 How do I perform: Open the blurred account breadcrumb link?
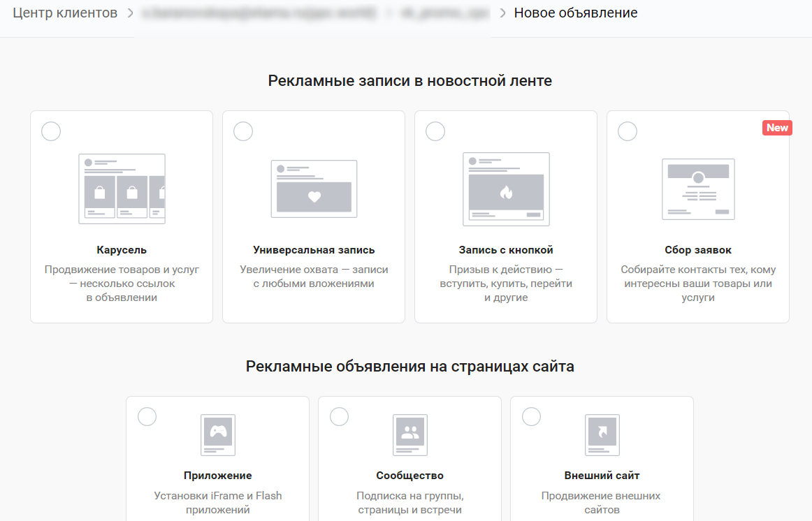[x=259, y=13]
